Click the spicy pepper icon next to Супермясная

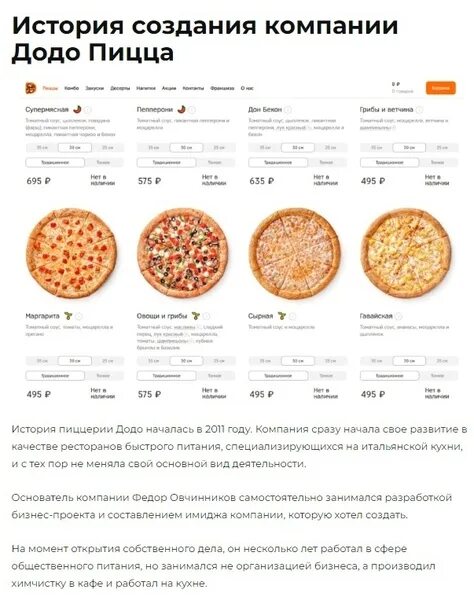(77, 109)
